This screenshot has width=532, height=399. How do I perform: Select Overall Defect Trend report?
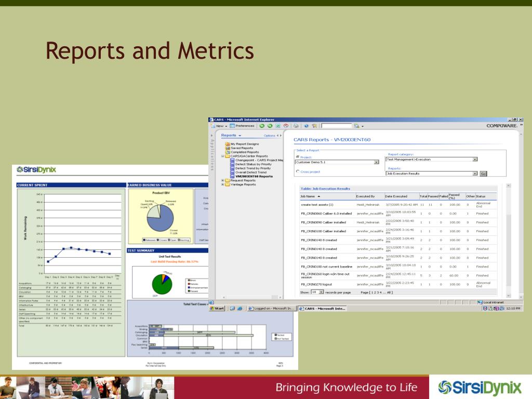[x=248, y=172]
